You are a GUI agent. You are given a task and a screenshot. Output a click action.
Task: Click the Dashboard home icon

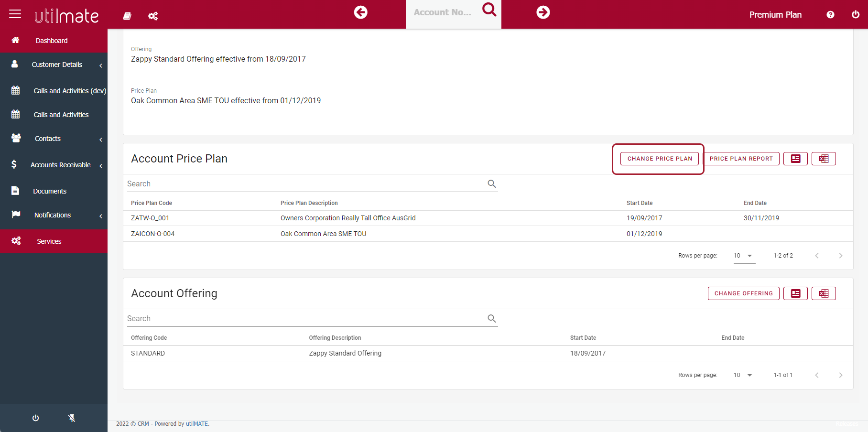coord(15,40)
